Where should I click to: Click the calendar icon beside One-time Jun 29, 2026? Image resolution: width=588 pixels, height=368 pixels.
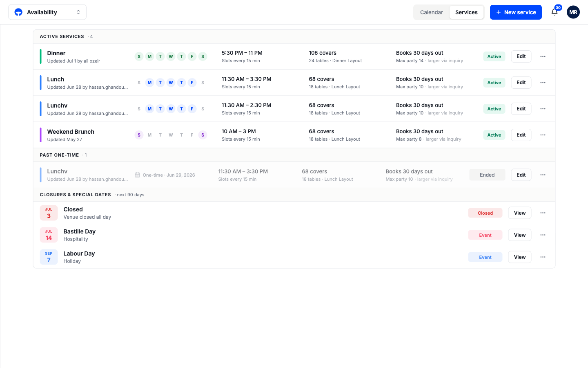click(137, 175)
